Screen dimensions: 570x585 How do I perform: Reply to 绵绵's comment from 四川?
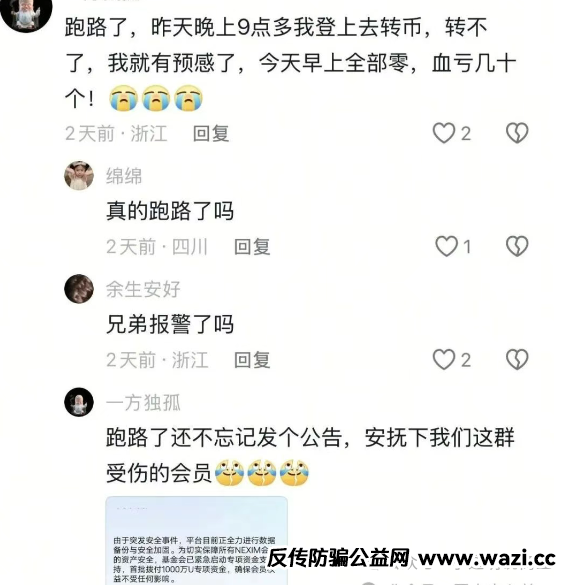click(252, 247)
